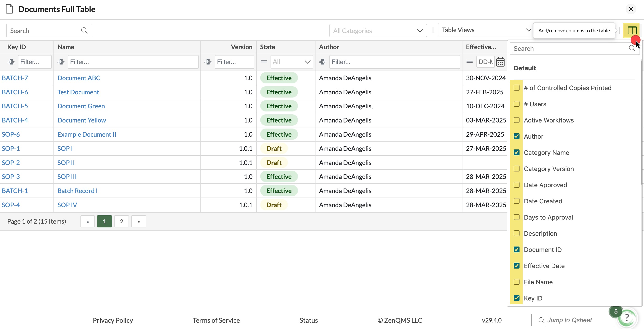Click the Effective badge for BATCH-6
Viewport: 644px width, 329px height.
[279, 92]
